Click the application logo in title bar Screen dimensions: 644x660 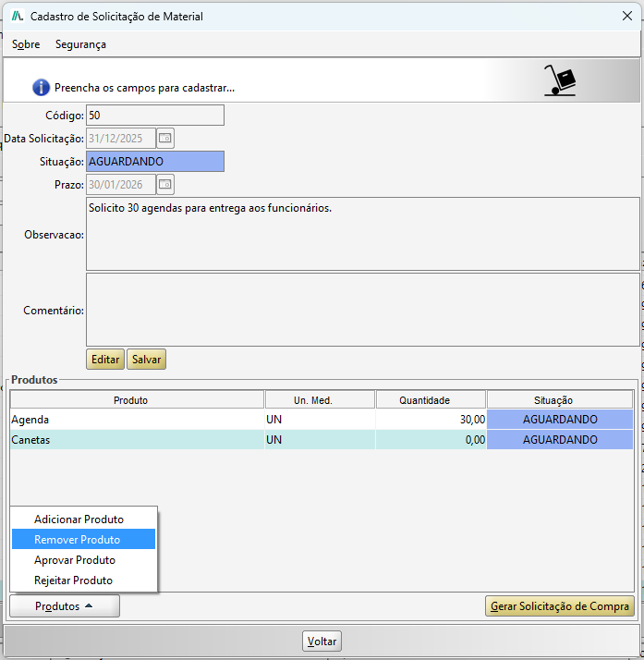coord(18,17)
